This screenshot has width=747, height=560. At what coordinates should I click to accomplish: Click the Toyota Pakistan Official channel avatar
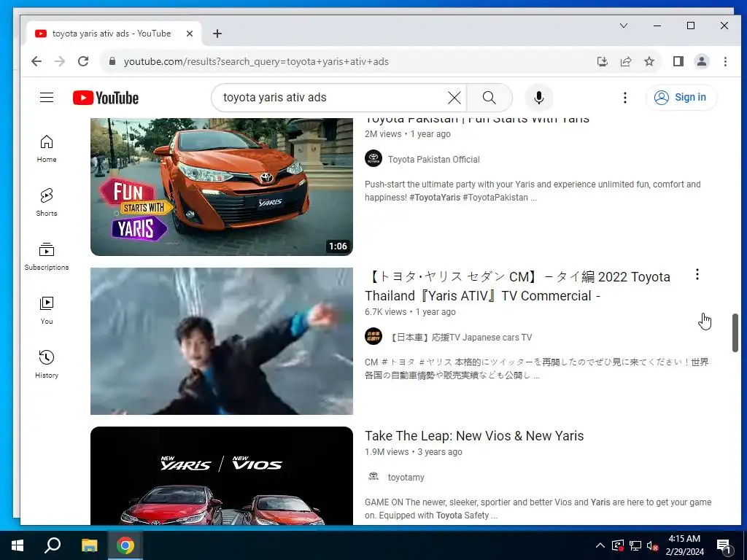(373, 158)
